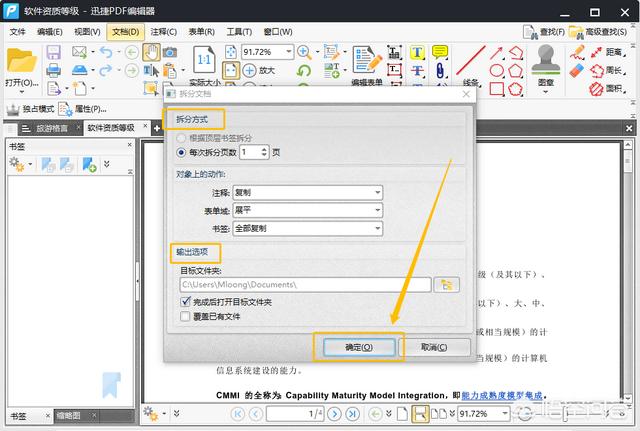Click the 实际大小 1:1 page icon
640x431 pixels.
point(204,59)
